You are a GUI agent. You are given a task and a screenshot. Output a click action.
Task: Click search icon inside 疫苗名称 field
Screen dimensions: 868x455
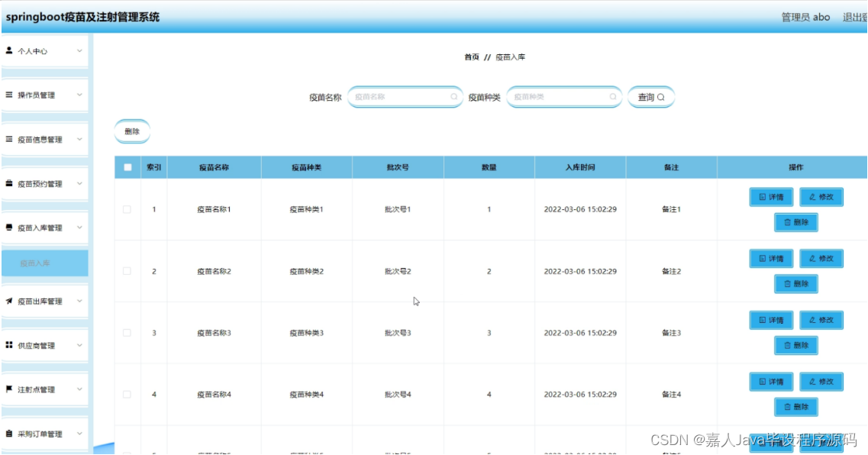(454, 97)
